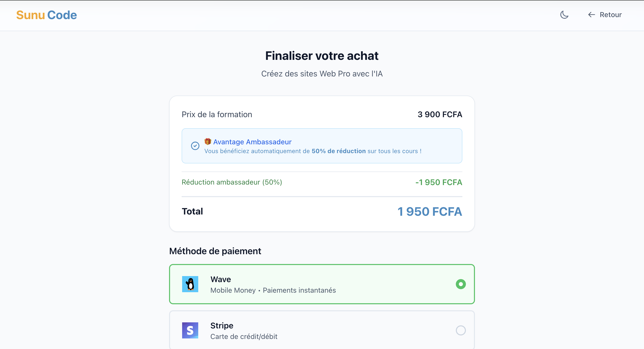Image resolution: width=644 pixels, height=349 pixels.
Task: Click the back arrow icon beside Retour
Action: [591, 15]
